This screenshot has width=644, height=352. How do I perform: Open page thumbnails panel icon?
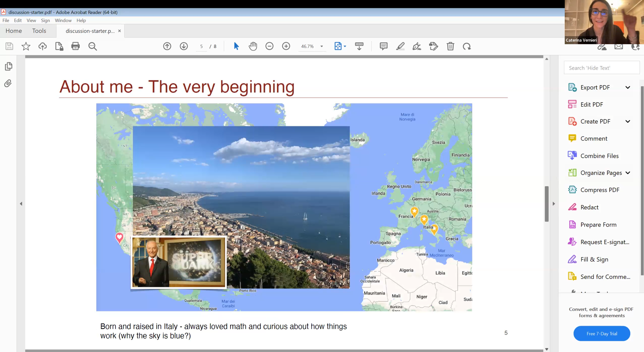coord(9,66)
